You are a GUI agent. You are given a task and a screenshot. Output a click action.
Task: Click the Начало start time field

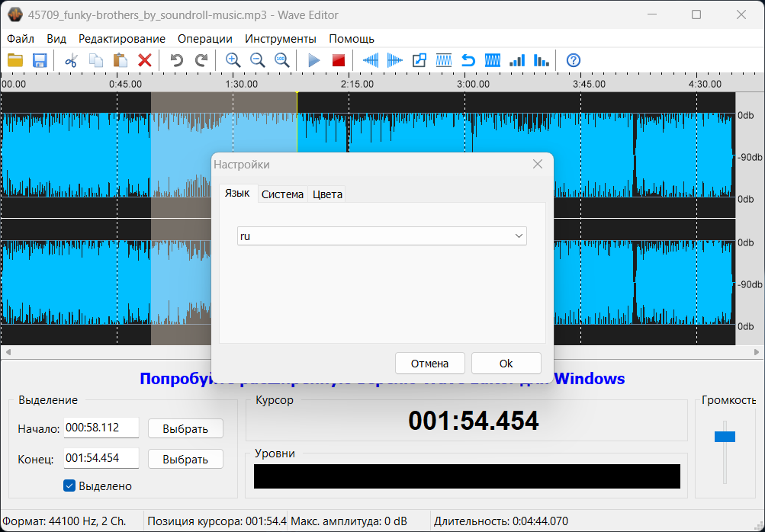coord(101,428)
